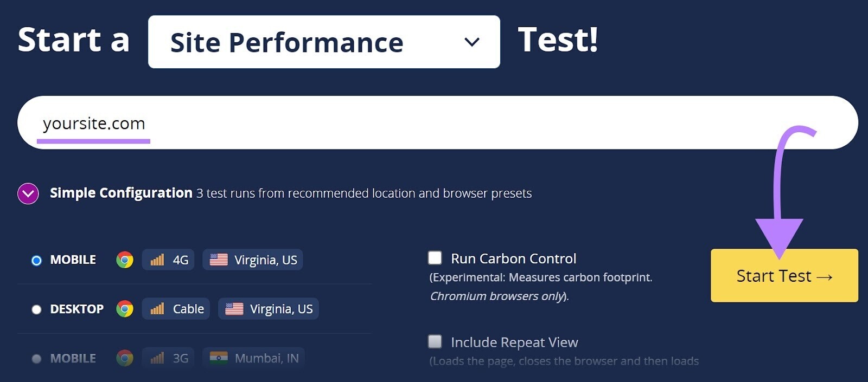
Task: Click the Chrome icon in the 4G mobile row
Action: point(125,260)
